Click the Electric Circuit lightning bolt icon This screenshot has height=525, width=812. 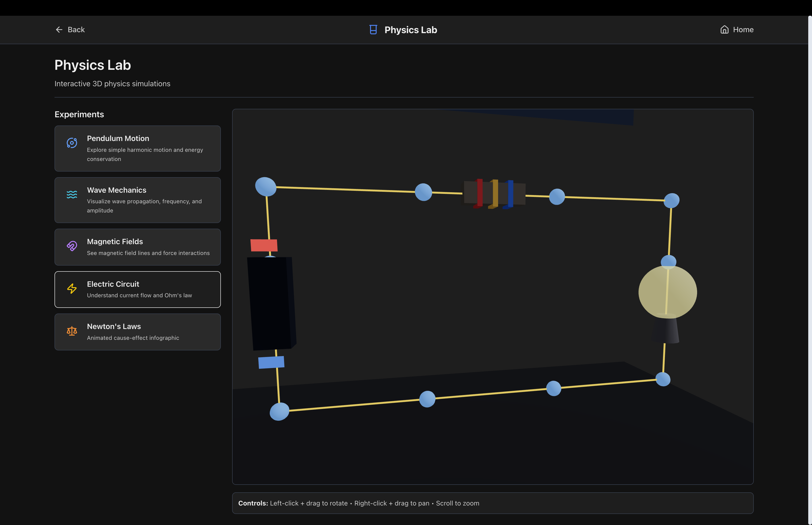(x=72, y=288)
